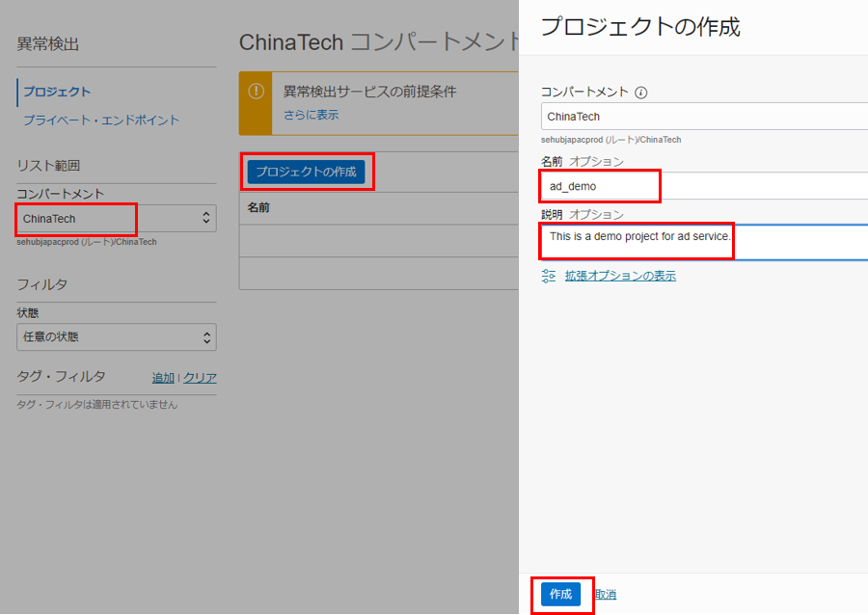Screen dimensions: 868x615
Task: Click 追加 link in タグ・フィルタ section
Action: point(163,378)
